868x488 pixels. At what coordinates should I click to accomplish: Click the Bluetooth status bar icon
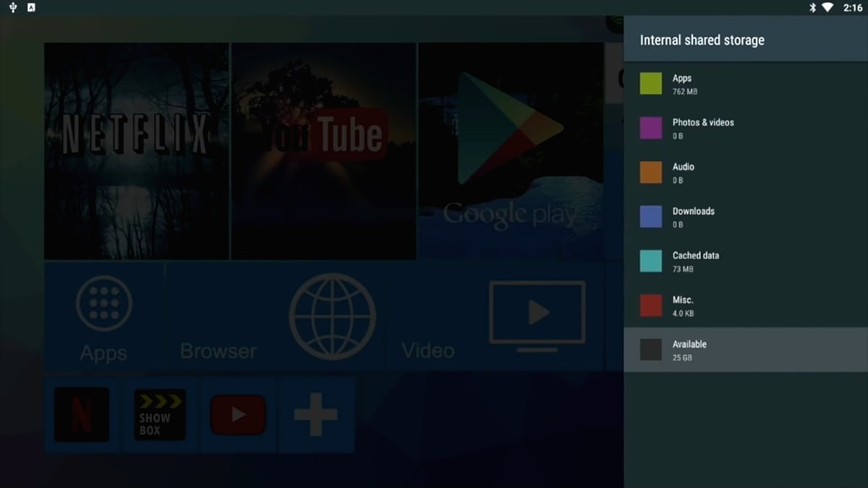tap(812, 8)
